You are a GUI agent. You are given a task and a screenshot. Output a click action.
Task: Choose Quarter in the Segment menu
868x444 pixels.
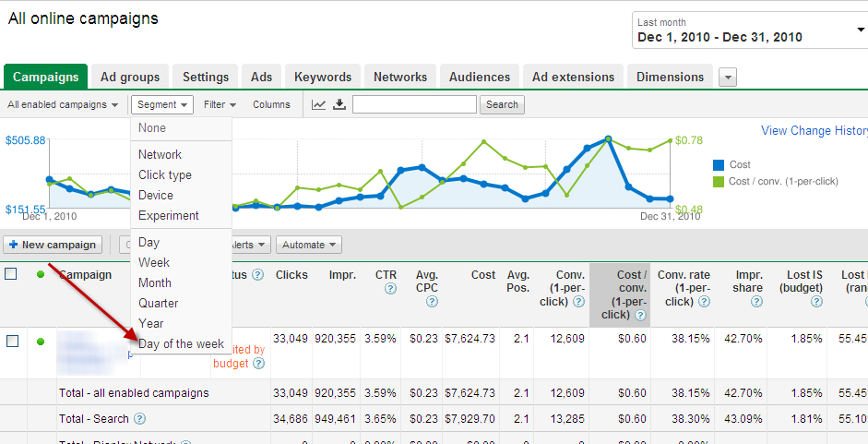tap(181, 303)
